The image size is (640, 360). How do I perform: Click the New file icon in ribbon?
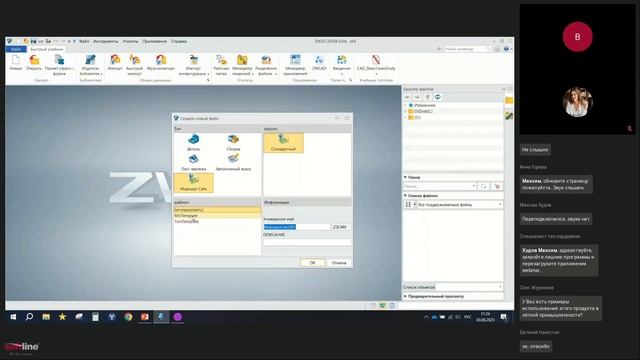coord(16,60)
